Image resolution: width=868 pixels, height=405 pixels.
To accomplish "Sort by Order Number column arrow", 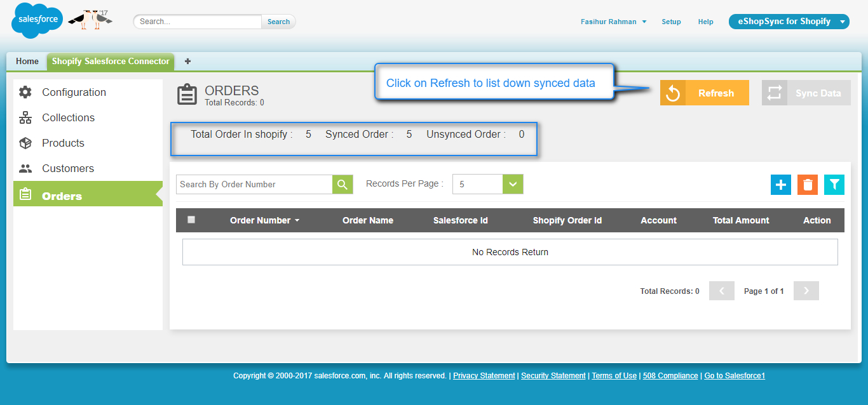I will tap(297, 221).
